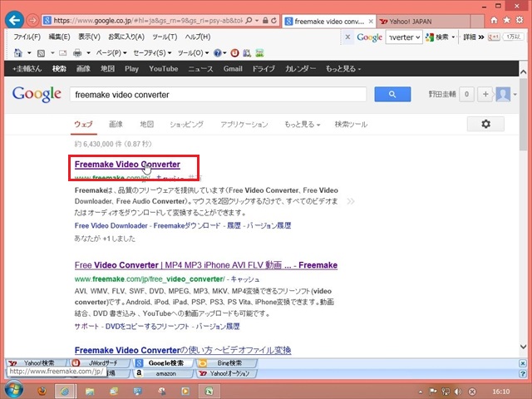Switch to the Yahoo! JAPAN browser tab
Screen dimensions: 532x399
pyautogui.click(x=409, y=20)
